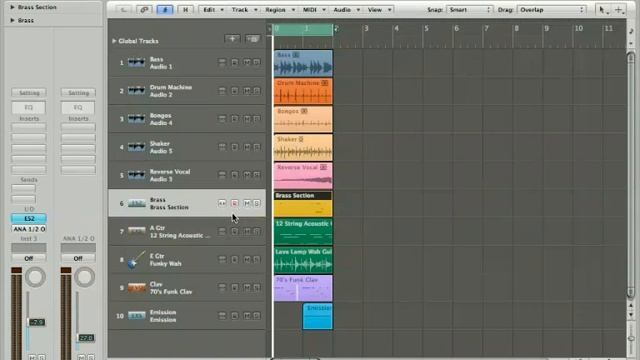Open the Drag dropdown set to Overlap

551,9
